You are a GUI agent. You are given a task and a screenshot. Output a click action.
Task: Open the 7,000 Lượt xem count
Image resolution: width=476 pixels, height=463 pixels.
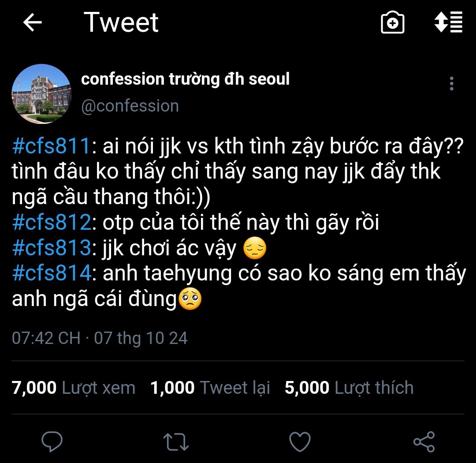click(x=74, y=388)
